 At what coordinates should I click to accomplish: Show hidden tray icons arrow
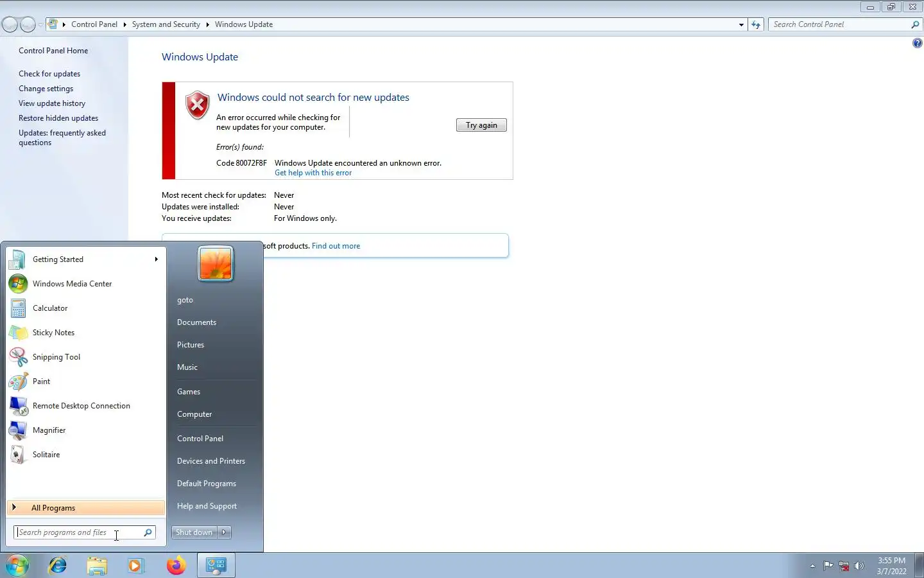(x=812, y=566)
